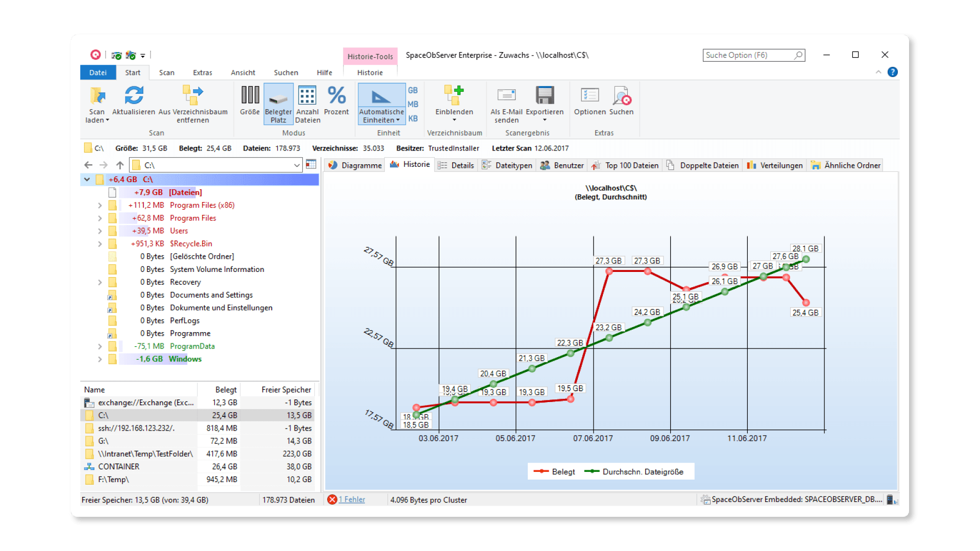Open the Ansicht ribbon tab
The width and height of the screenshot is (980, 551).
(x=243, y=72)
